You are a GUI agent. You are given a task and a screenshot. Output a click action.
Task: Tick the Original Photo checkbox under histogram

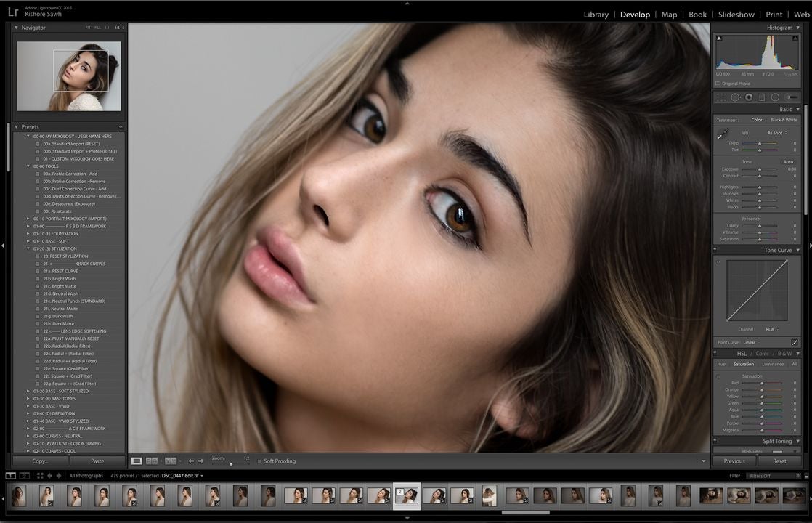coord(718,84)
